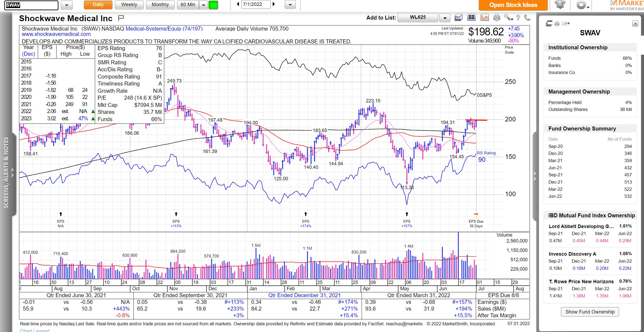
Task: Click the Composite Rating value 91
Action: pyautogui.click(x=159, y=77)
